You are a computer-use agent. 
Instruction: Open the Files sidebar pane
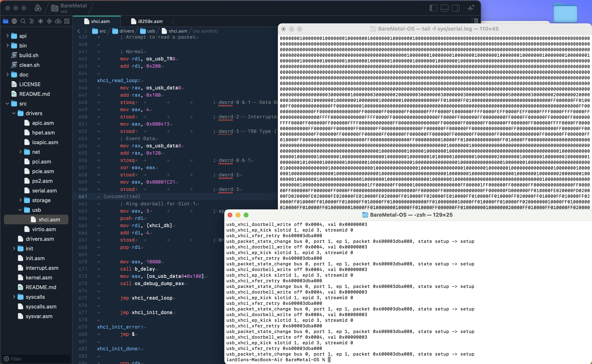[5, 21]
